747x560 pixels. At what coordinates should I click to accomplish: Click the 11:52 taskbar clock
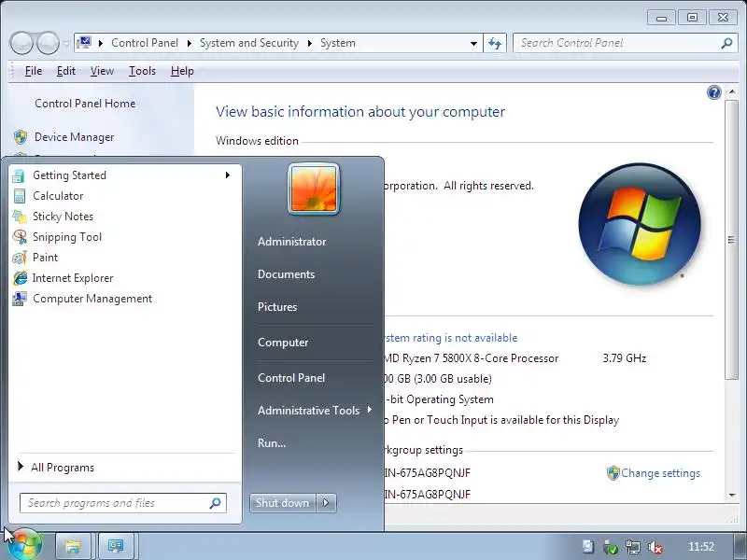pyautogui.click(x=701, y=547)
